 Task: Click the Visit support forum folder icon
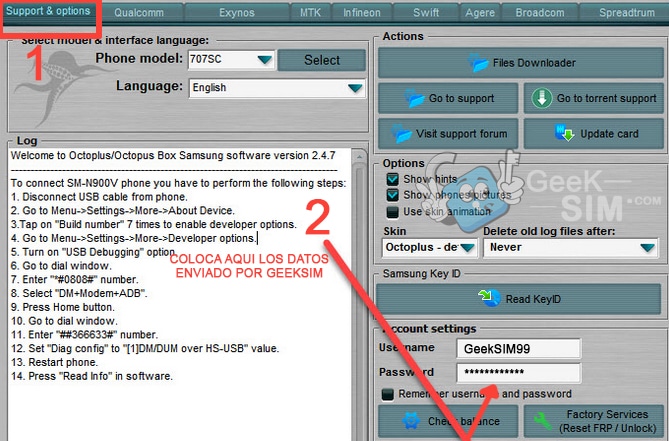point(401,134)
